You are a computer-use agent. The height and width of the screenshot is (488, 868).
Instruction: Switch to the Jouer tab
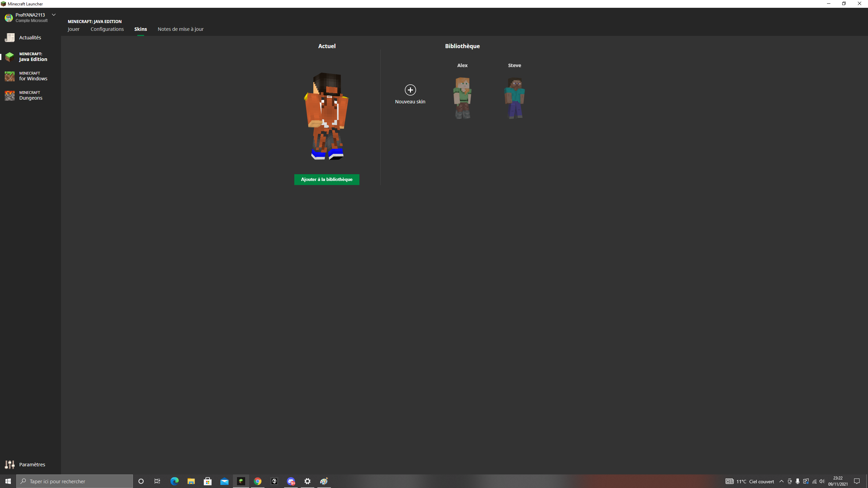pyautogui.click(x=74, y=29)
